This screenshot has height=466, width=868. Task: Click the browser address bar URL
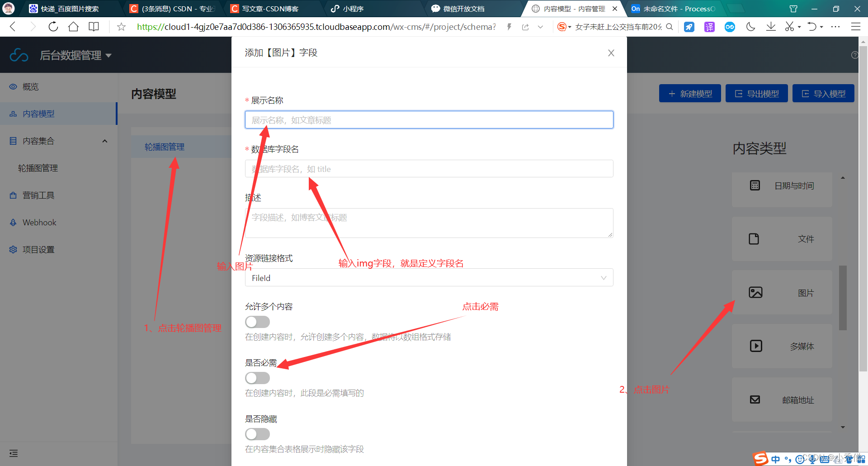click(x=316, y=27)
